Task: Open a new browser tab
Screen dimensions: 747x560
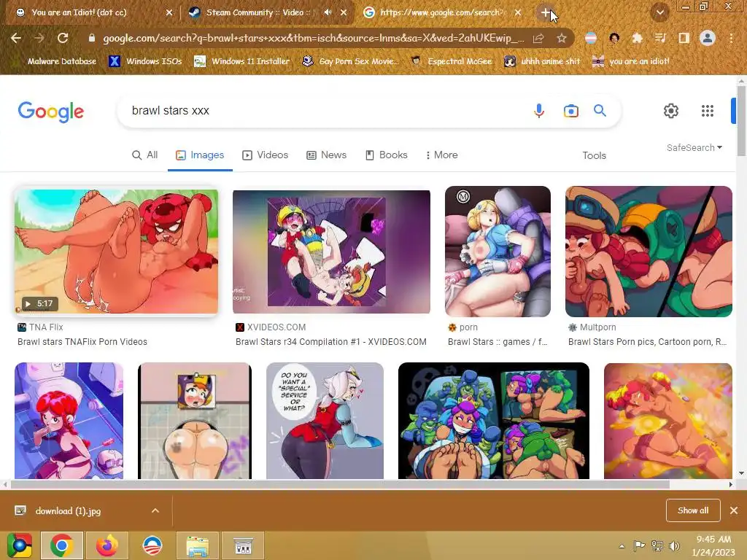Action: tap(546, 12)
